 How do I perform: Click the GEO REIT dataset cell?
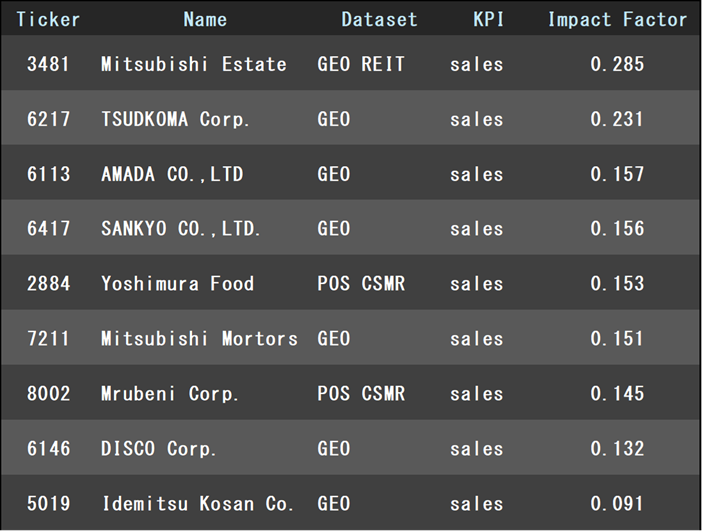coord(361,64)
